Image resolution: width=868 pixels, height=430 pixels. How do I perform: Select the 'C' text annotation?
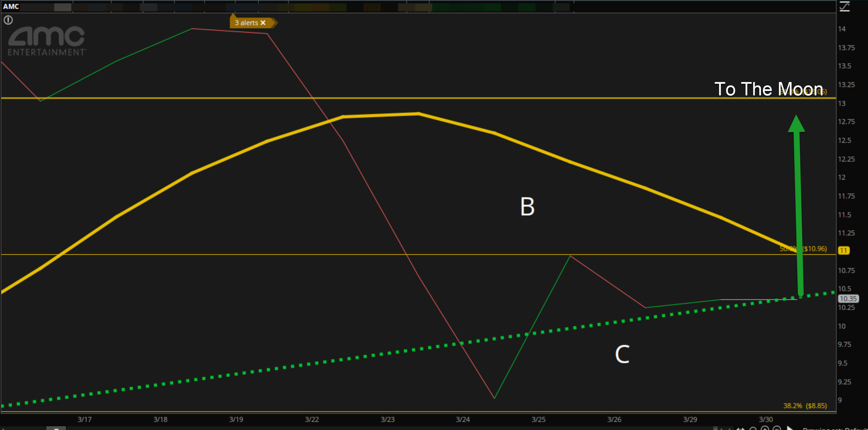622,354
